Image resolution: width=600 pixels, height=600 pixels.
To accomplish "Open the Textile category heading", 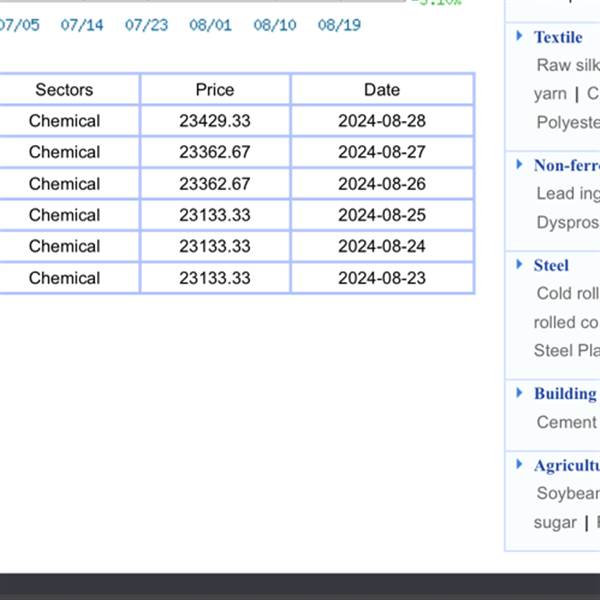I will pyautogui.click(x=558, y=37).
